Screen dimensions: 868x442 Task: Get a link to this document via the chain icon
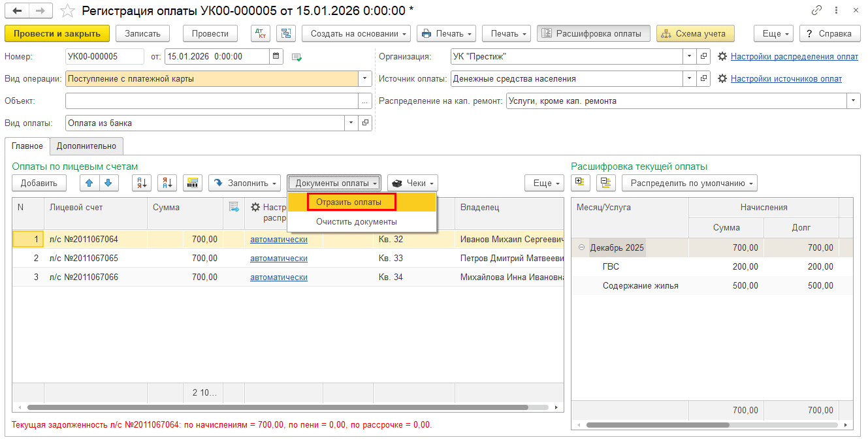(x=816, y=11)
